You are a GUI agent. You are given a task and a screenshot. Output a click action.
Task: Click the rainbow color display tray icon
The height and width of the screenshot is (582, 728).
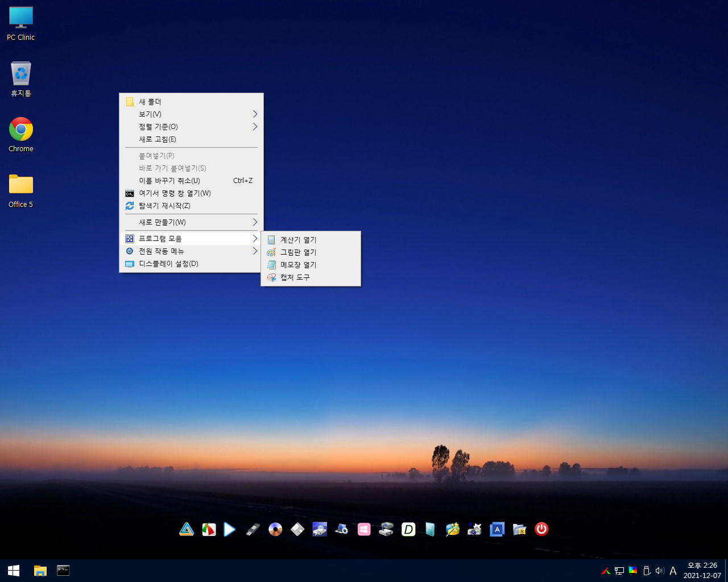pyautogui.click(x=633, y=571)
